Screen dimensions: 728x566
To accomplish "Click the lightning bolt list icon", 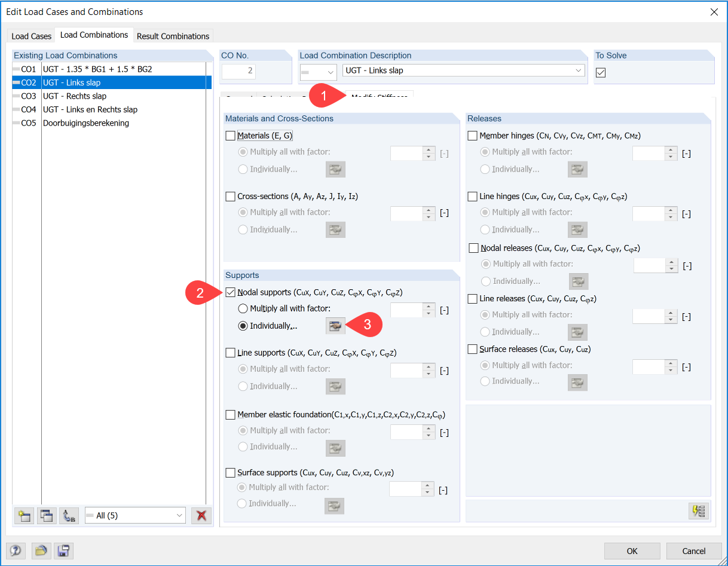I will 698,511.
